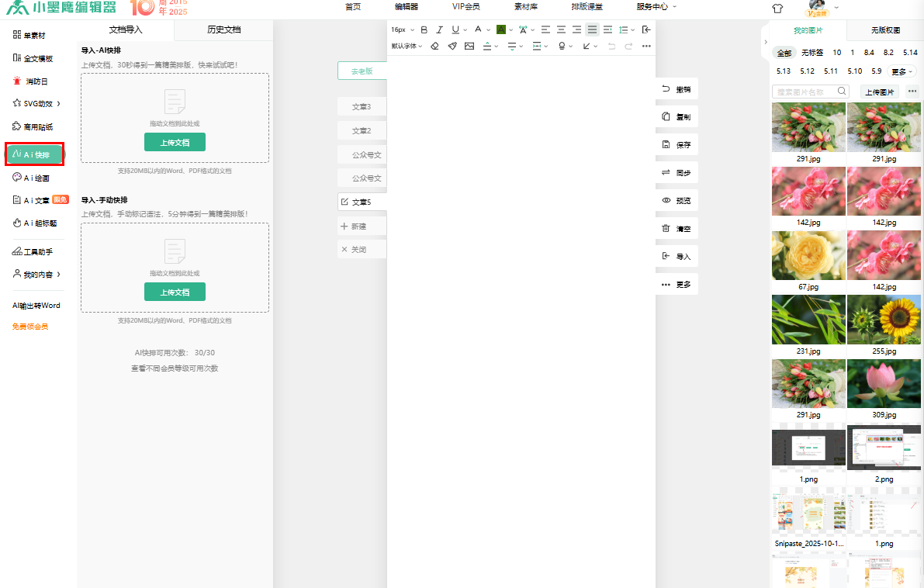The image size is (924, 588).
Task: Open the 更多 side menu
Action: (677, 285)
